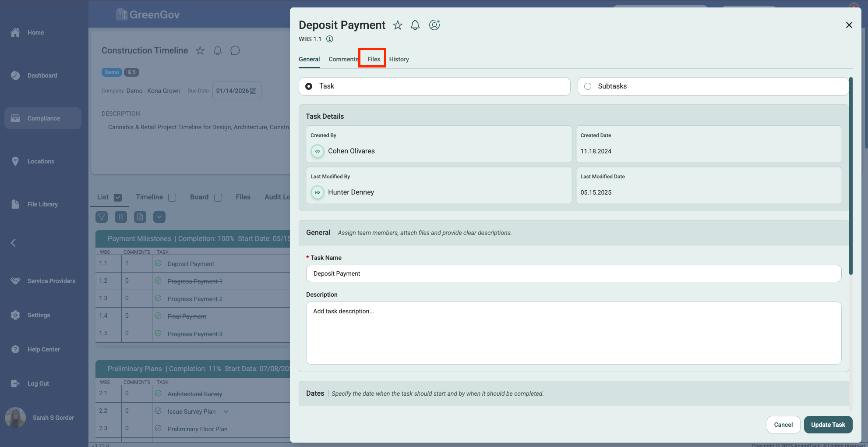Switch to the Files tab in task dialog
The image size is (868, 447).
[x=374, y=59]
